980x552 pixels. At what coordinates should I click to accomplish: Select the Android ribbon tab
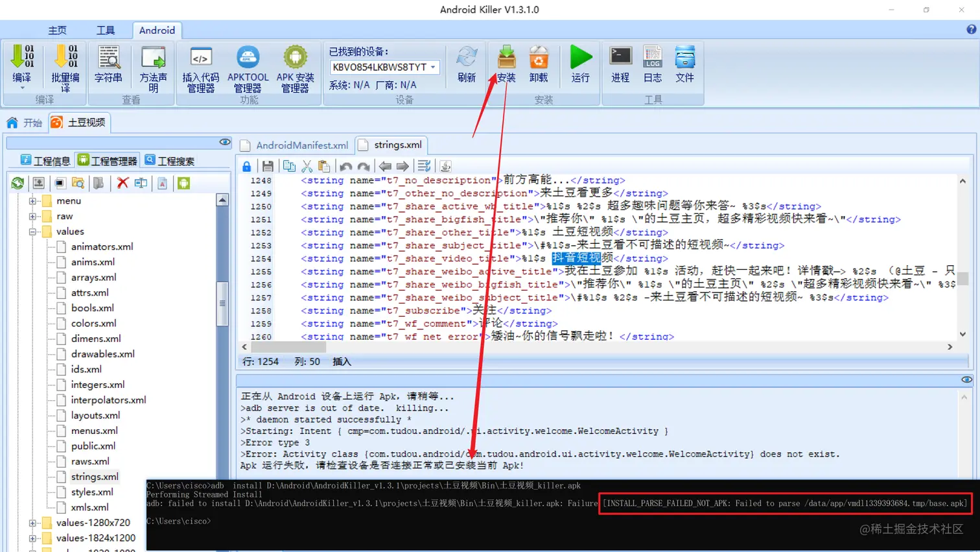pos(157,30)
